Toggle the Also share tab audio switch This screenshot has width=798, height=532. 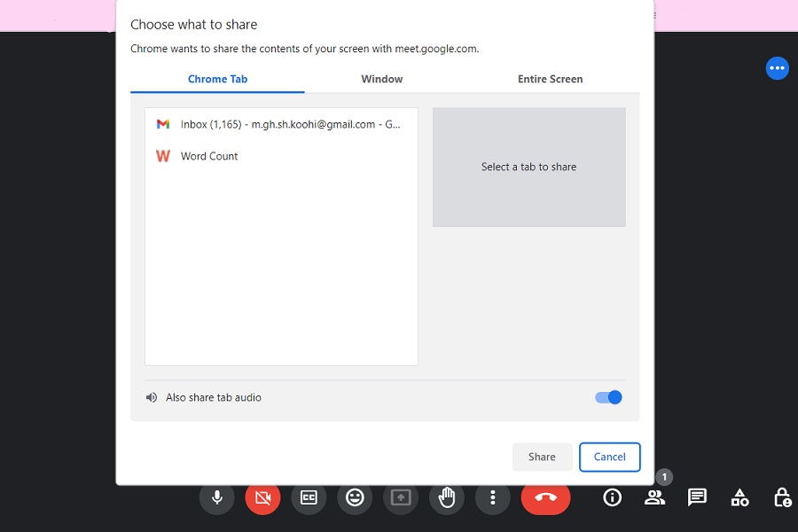click(x=608, y=397)
